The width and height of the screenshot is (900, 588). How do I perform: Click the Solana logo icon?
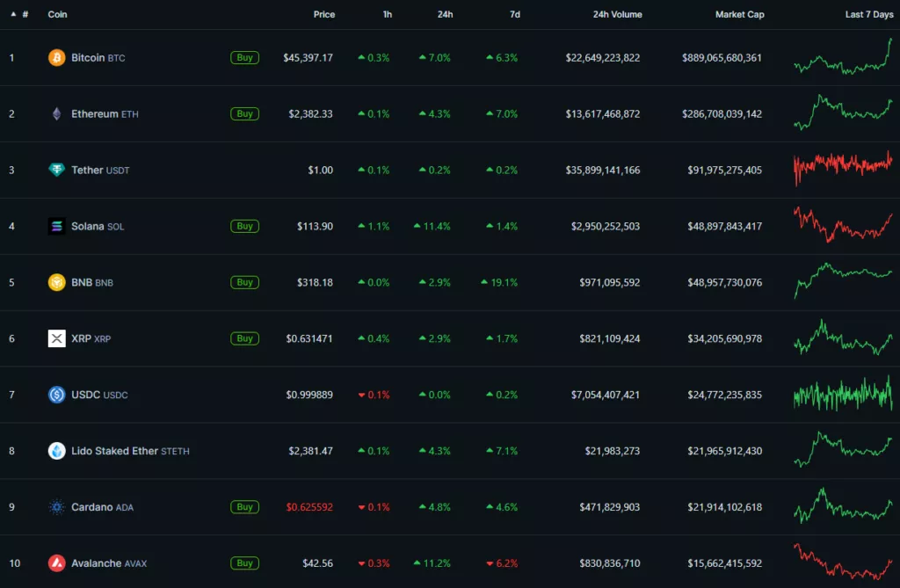56,226
